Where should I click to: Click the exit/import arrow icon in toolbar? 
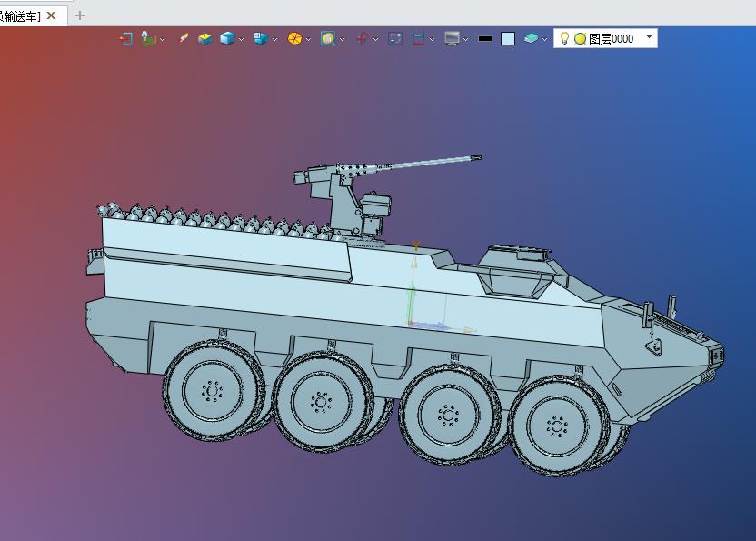[x=126, y=38]
